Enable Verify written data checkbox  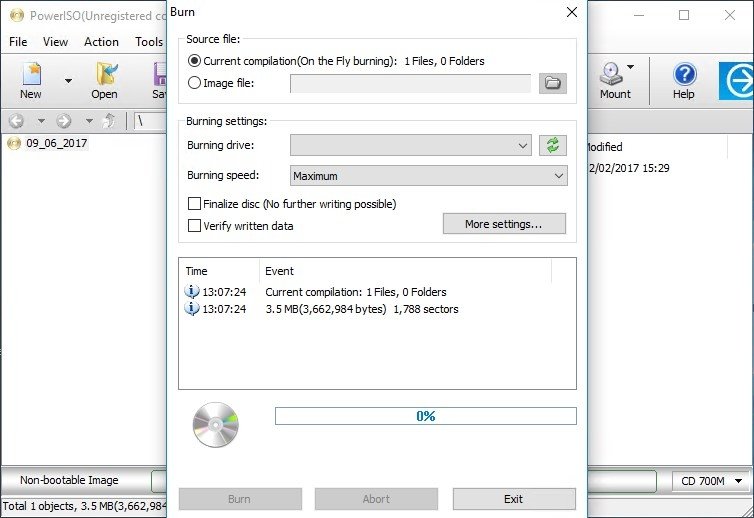(194, 226)
